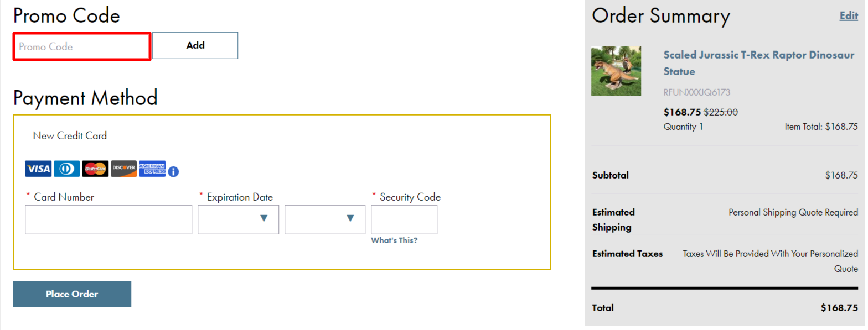The height and width of the screenshot is (330, 868).
Task: Click the dinosaur statue product thumbnail
Action: [616, 71]
